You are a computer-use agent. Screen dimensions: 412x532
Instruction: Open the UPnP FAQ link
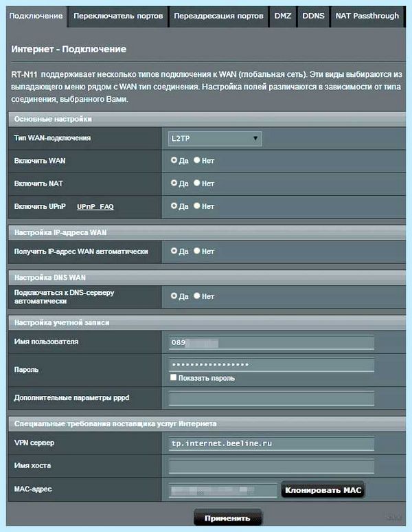point(95,207)
